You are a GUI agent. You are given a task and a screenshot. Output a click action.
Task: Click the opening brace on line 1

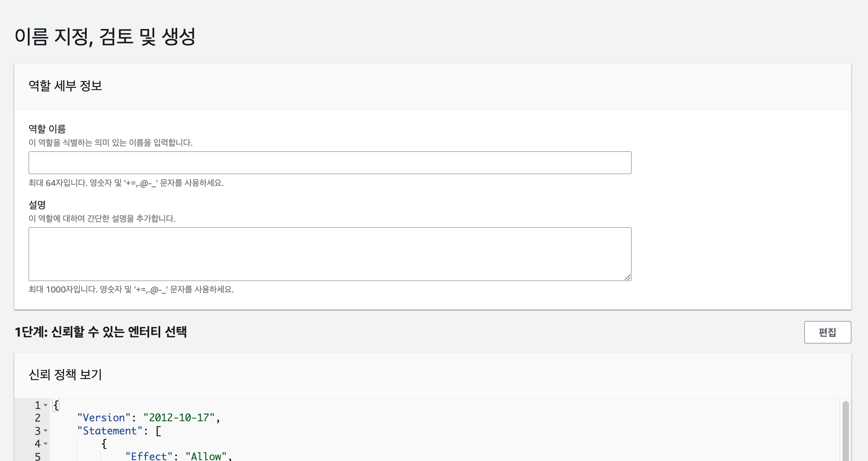click(x=56, y=405)
